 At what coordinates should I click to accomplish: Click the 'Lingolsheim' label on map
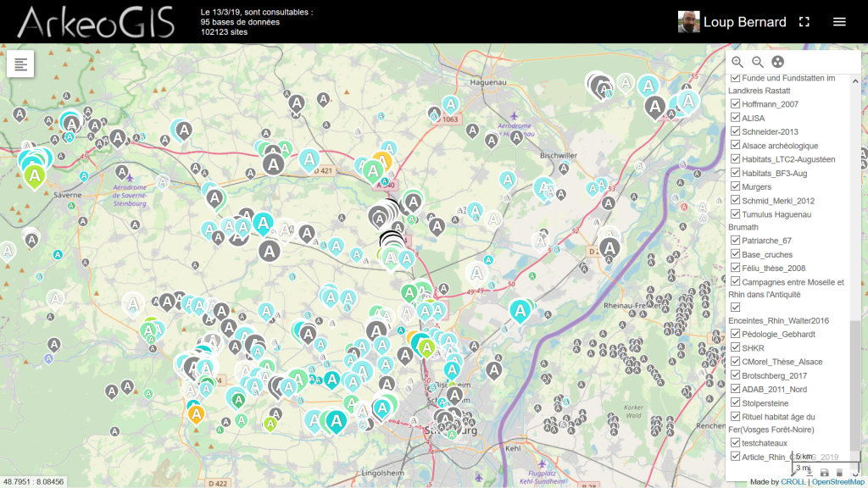tap(382, 473)
